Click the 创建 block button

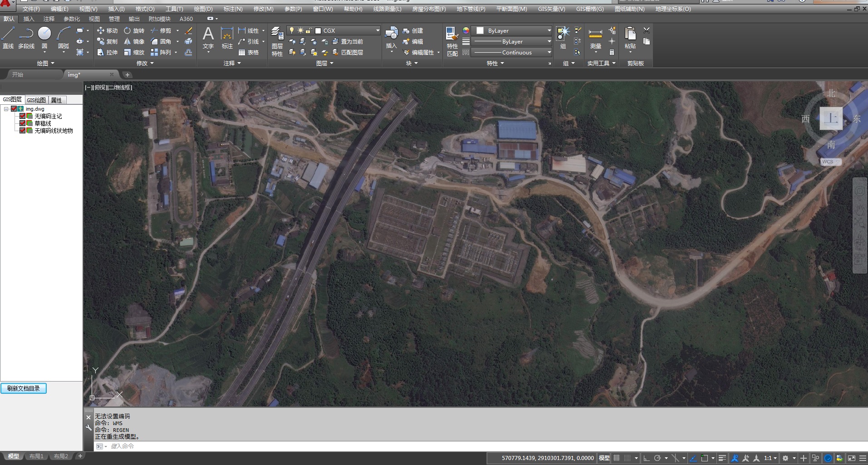tap(413, 30)
